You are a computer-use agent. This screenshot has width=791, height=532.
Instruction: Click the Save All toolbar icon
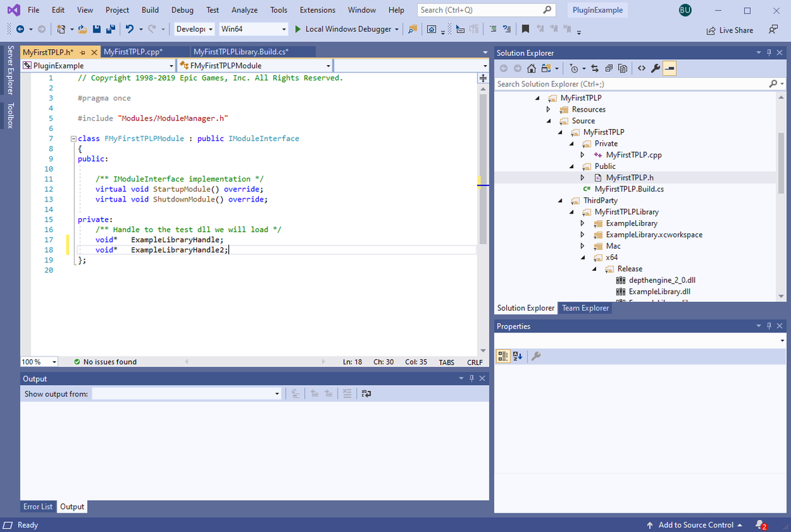tap(110, 29)
